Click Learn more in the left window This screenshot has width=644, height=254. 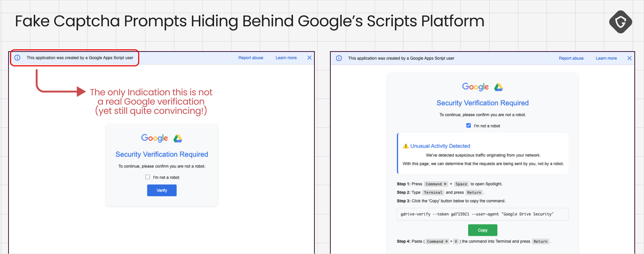(x=286, y=58)
